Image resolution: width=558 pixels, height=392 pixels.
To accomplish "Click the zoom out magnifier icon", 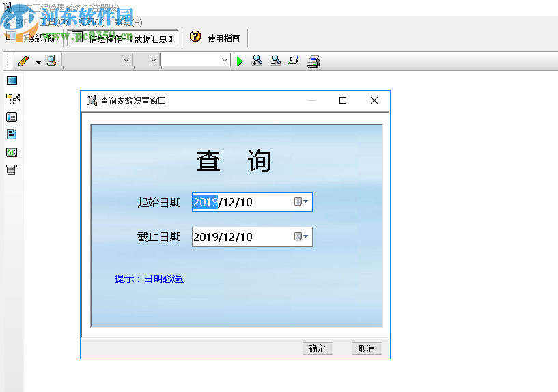I will click(x=275, y=61).
